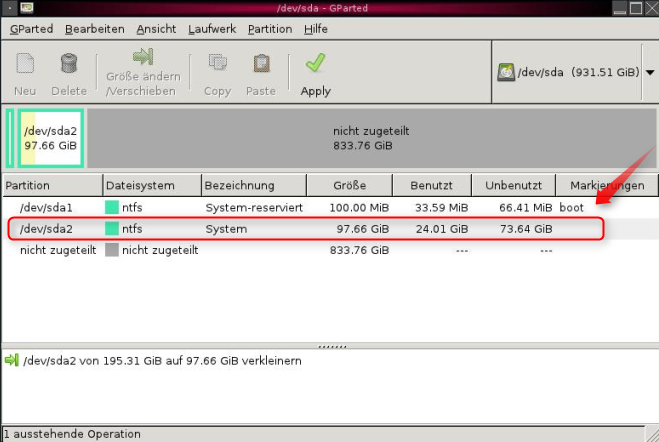This screenshot has width=659, height=442.
Task: Open the Ansicht menu
Action: [156, 29]
